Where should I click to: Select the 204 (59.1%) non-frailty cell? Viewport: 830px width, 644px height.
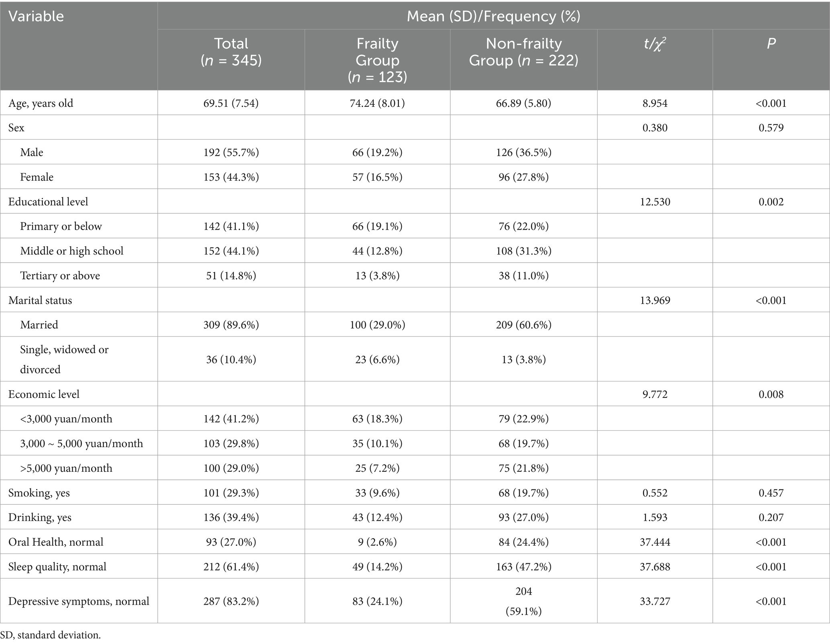click(524, 601)
